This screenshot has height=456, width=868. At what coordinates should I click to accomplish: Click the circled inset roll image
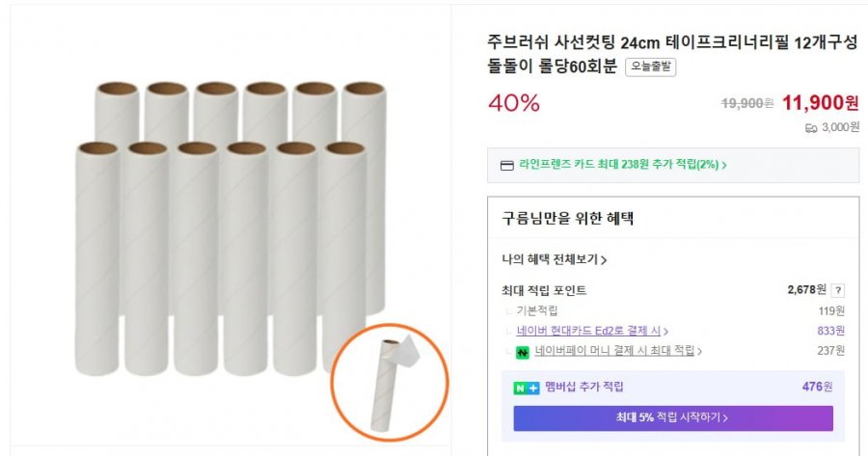(x=390, y=383)
